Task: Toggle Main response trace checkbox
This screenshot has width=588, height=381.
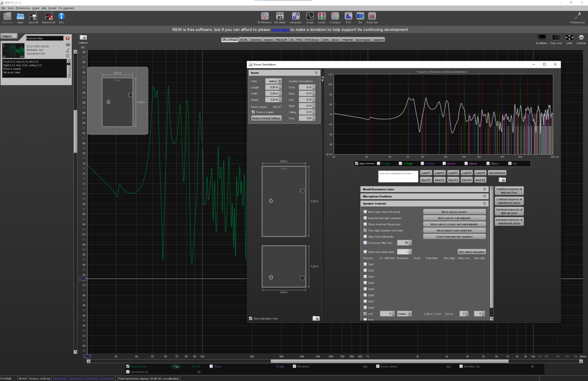Action: click(x=357, y=163)
